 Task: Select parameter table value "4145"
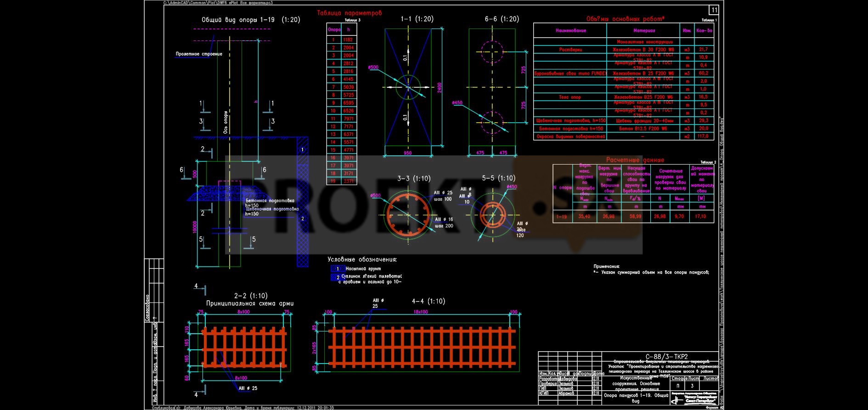[349, 79]
